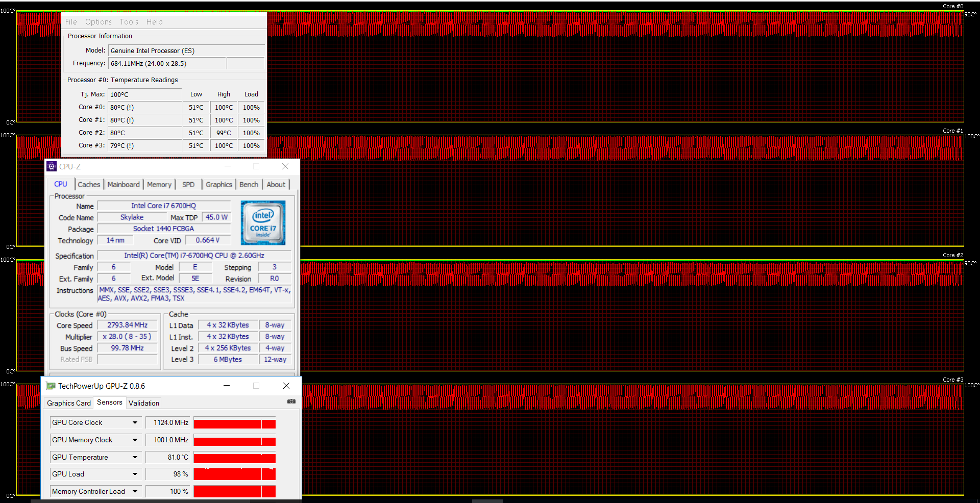Click the Multiplier x 28.0 value

(x=128, y=337)
